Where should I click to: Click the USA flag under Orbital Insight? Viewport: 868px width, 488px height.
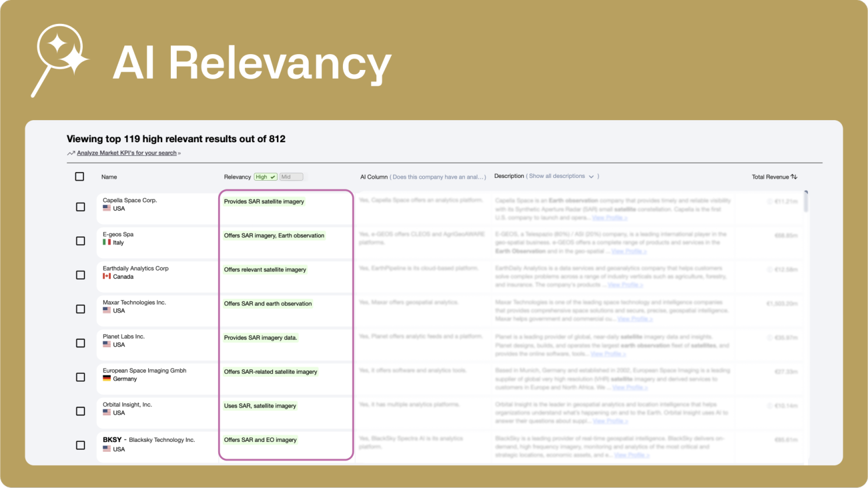[x=107, y=412]
